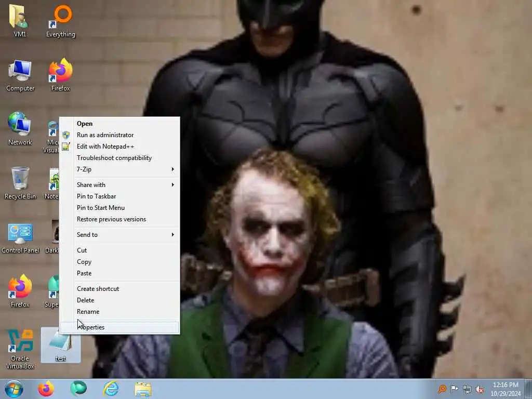Expand the 7-Zip submenu
This screenshot has width=532, height=399.
click(x=120, y=169)
